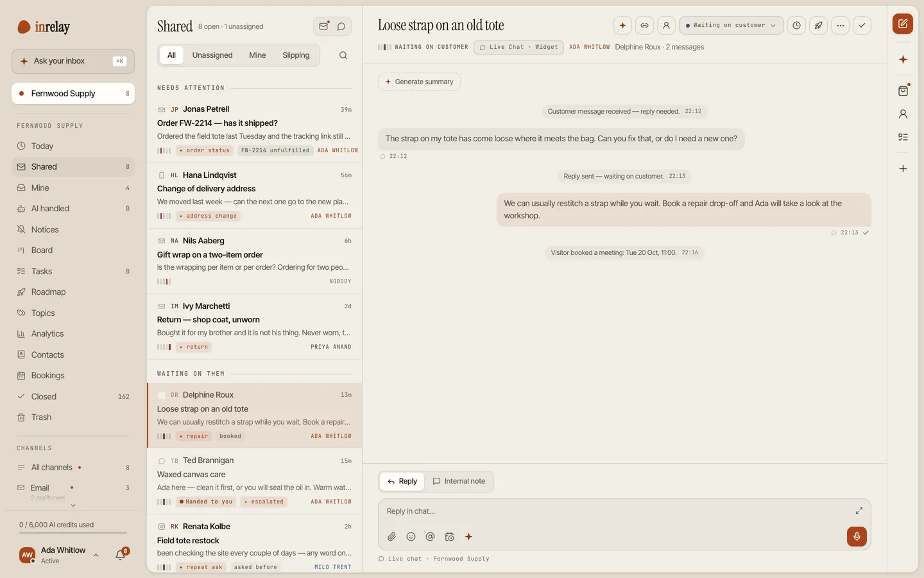Select All channels under Channels
Screen dimensions: 924x578
pyautogui.click(x=73, y=468)
